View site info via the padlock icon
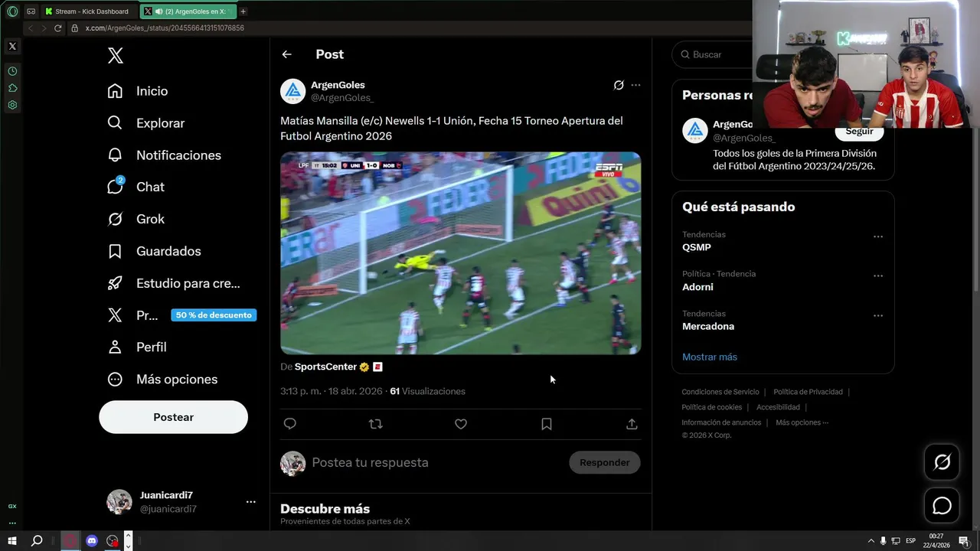 point(75,28)
